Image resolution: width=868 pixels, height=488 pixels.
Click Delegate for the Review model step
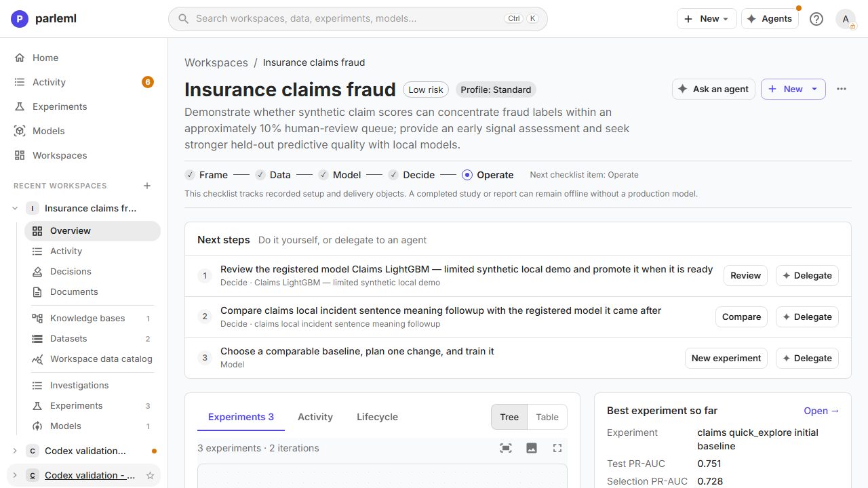(x=807, y=276)
